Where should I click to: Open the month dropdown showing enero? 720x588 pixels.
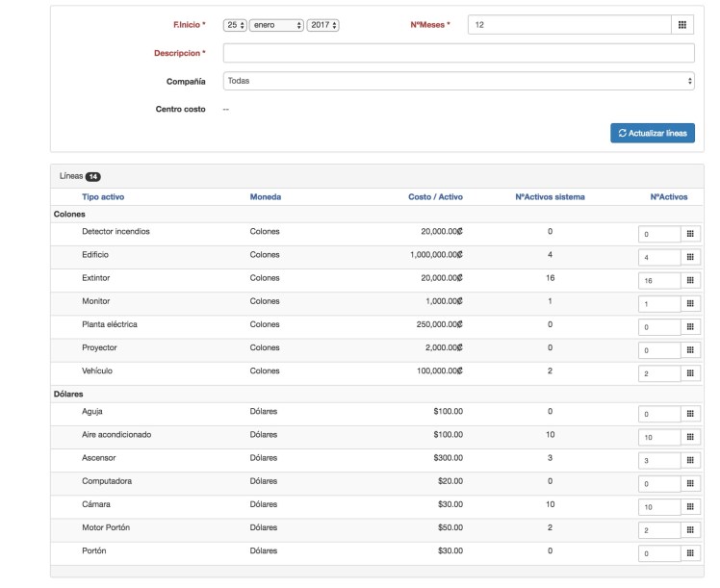(x=276, y=24)
